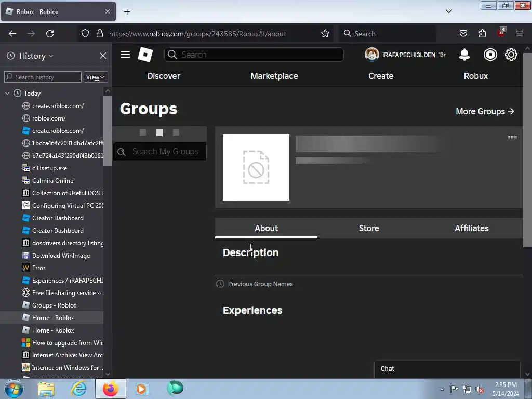The image size is (532, 399).
Task: Collapse the Today history group
Action: 7,93
